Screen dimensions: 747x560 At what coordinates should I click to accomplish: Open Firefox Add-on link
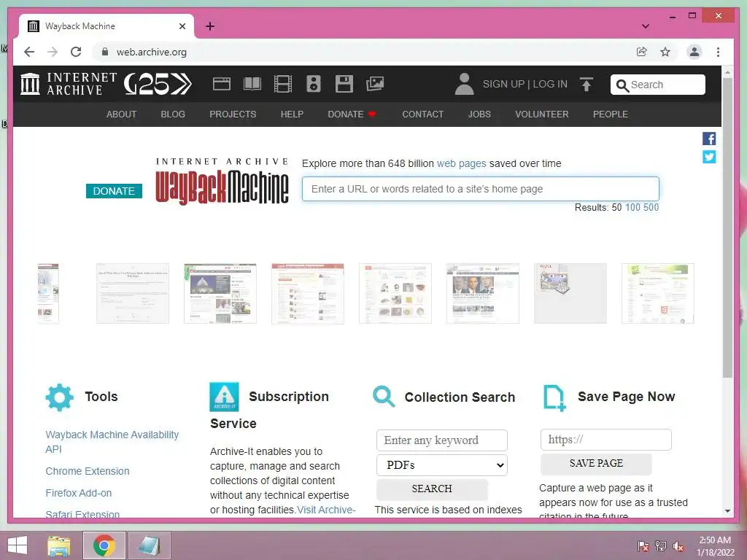79,493
